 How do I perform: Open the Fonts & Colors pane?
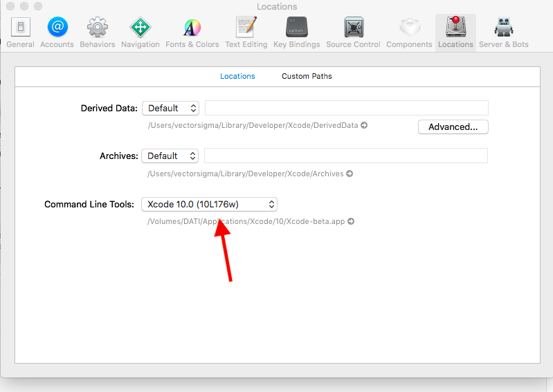point(192,32)
